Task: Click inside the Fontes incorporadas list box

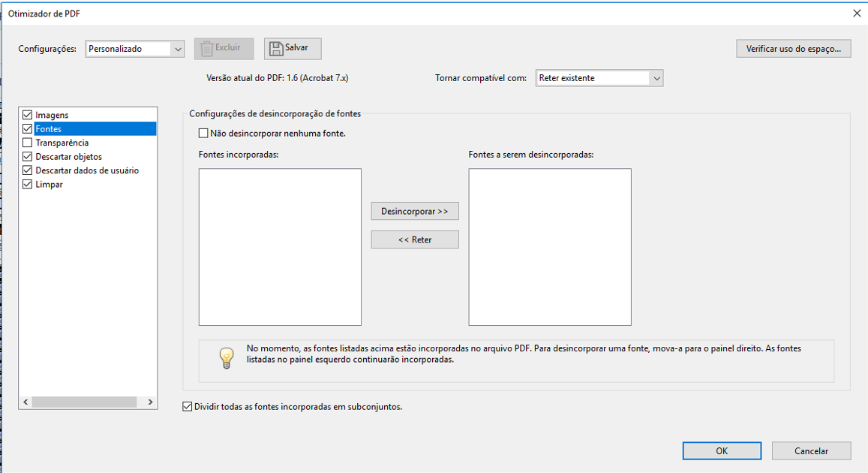Action: coord(280,246)
